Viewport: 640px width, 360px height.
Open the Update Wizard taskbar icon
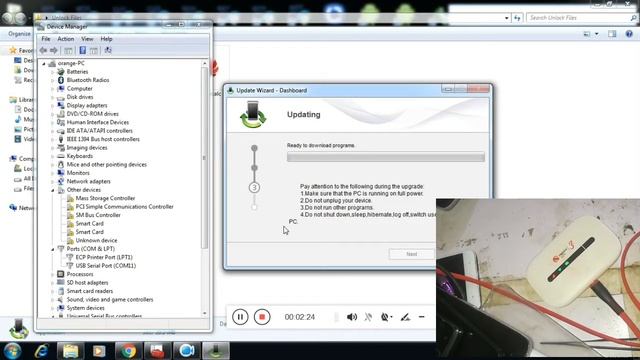pos(216,351)
